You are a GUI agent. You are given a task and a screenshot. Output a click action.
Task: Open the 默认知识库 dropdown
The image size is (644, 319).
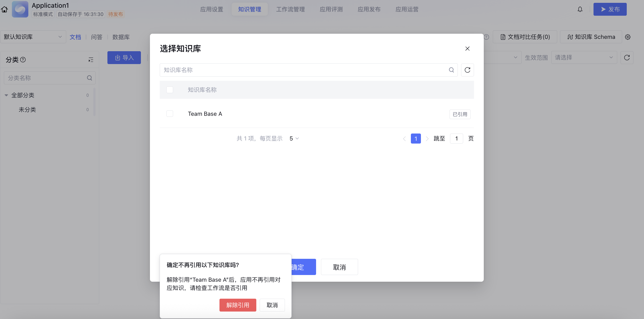(x=33, y=37)
